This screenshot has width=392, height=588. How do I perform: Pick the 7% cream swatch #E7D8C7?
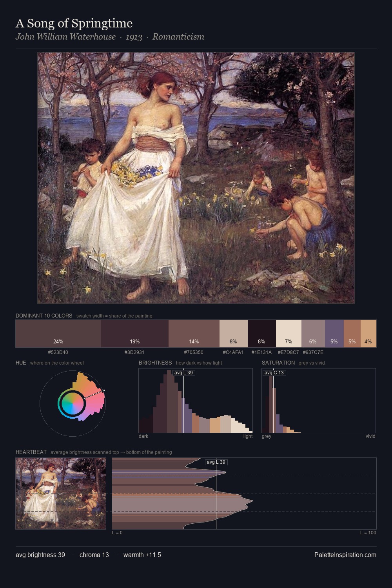[x=289, y=334]
